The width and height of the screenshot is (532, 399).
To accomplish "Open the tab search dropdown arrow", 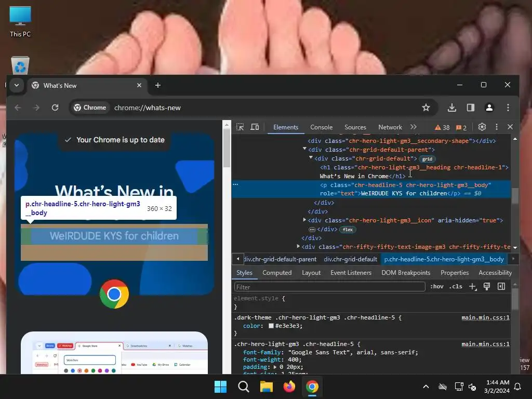I will pyautogui.click(x=16, y=85).
